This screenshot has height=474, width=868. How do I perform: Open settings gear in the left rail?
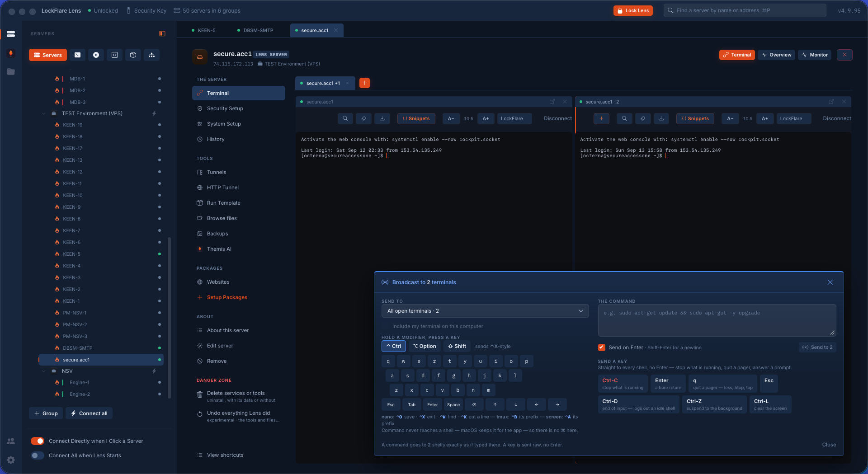click(x=11, y=460)
